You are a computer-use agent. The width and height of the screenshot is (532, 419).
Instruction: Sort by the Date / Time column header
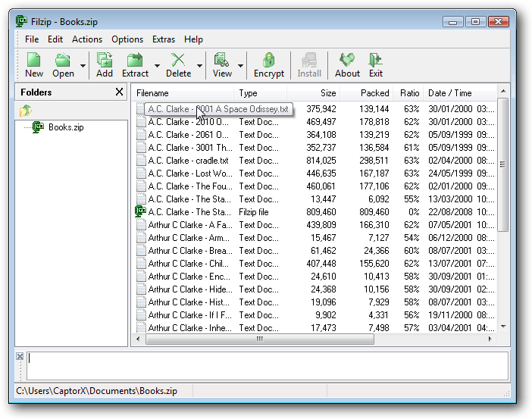pyautogui.click(x=460, y=93)
